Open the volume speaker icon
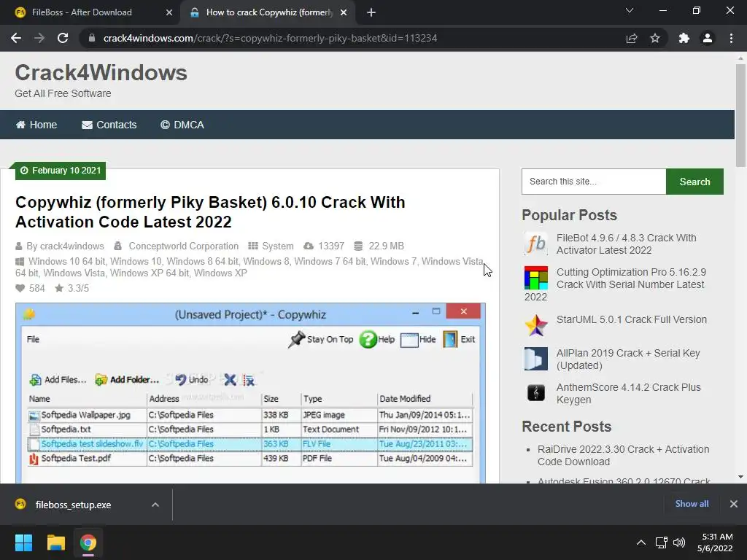 click(679, 542)
